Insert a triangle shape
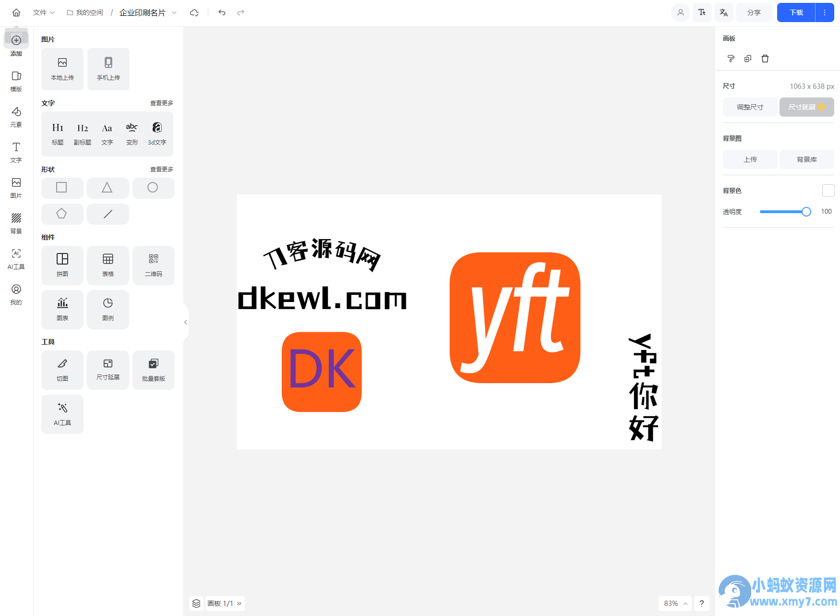Image resolution: width=840 pixels, height=616 pixels. pyautogui.click(x=108, y=188)
